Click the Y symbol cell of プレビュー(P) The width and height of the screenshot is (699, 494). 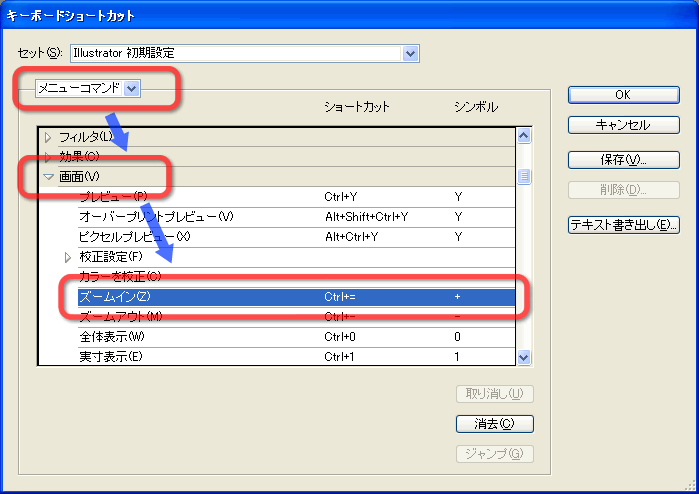[458, 197]
